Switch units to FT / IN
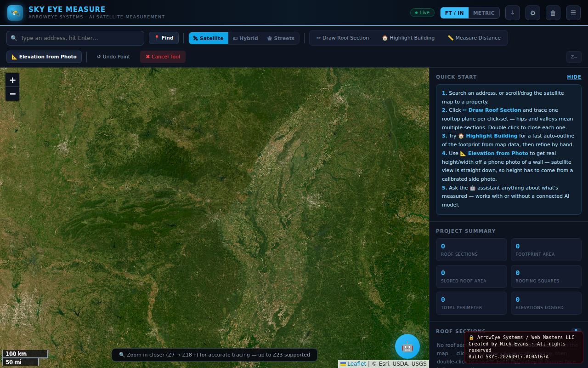The width and height of the screenshot is (588, 368). [x=454, y=13]
